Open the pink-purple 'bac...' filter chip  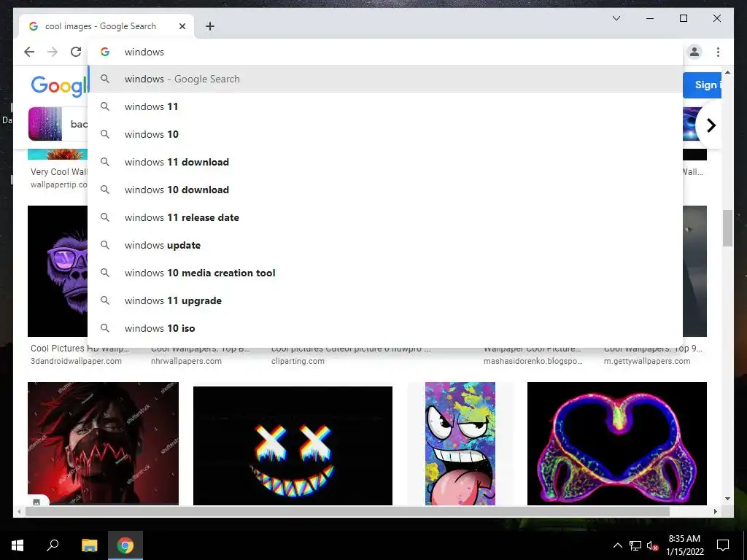[58, 124]
